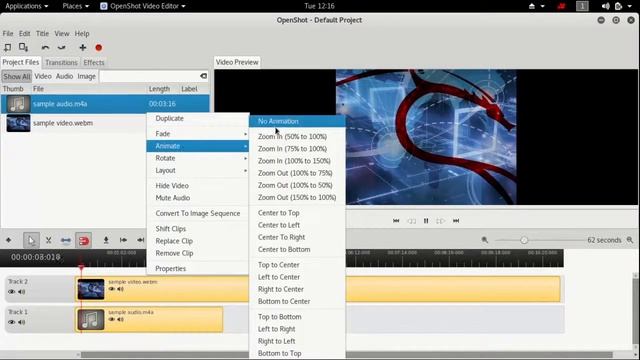The width and height of the screenshot is (640, 360).
Task: Toggle speaker icon on sample audio.m4a clip
Action: click(120, 319)
